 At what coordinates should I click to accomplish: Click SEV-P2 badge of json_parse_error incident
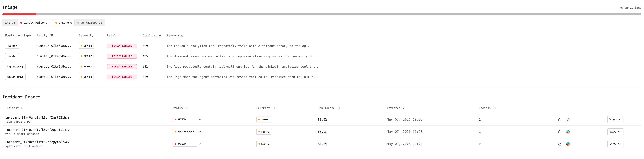coord(264,119)
